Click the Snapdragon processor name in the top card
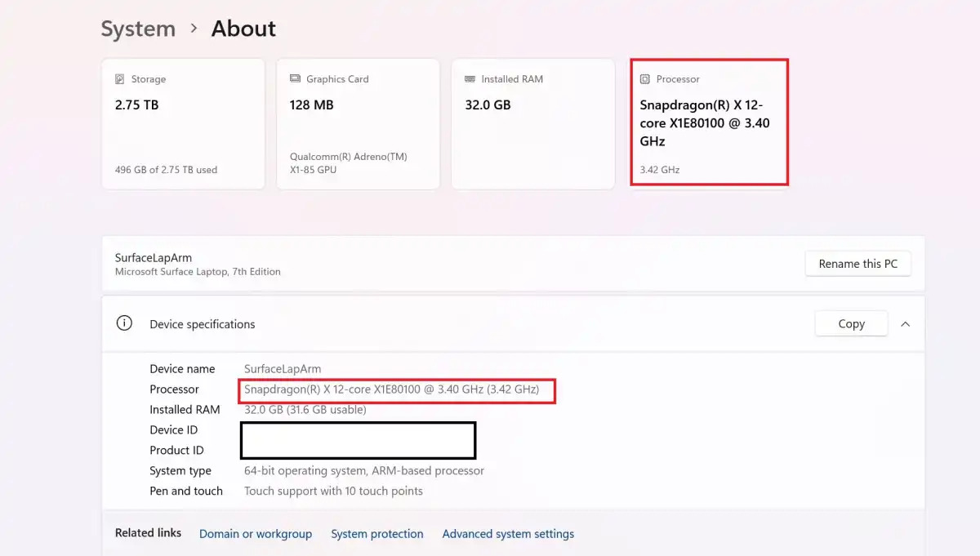 (x=704, y=123)
